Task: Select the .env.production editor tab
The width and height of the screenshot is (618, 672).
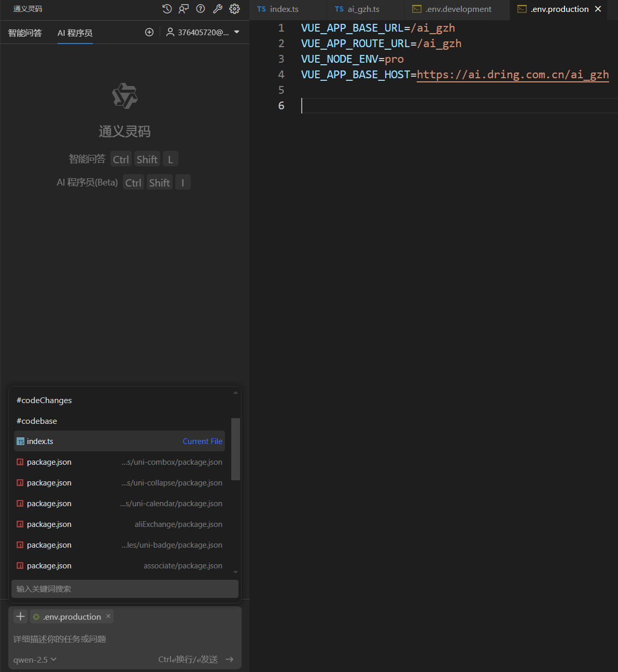Action: [559, 9]
